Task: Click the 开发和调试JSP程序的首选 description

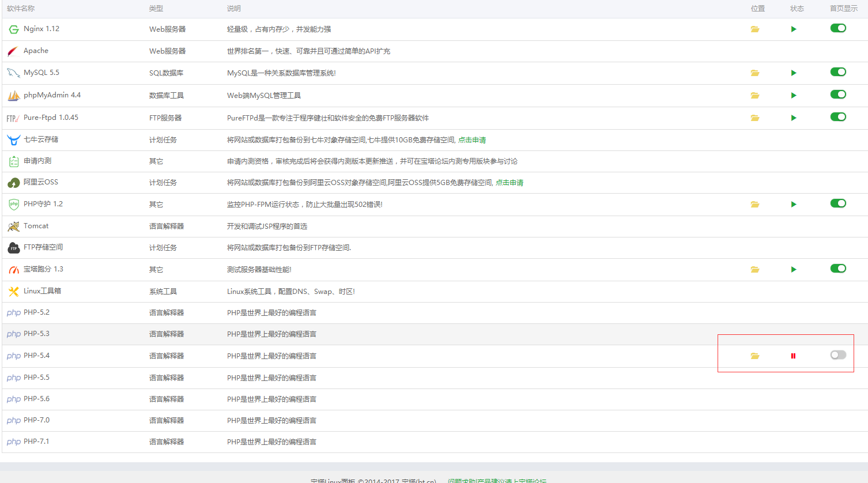Action: (x=267, y=227)
